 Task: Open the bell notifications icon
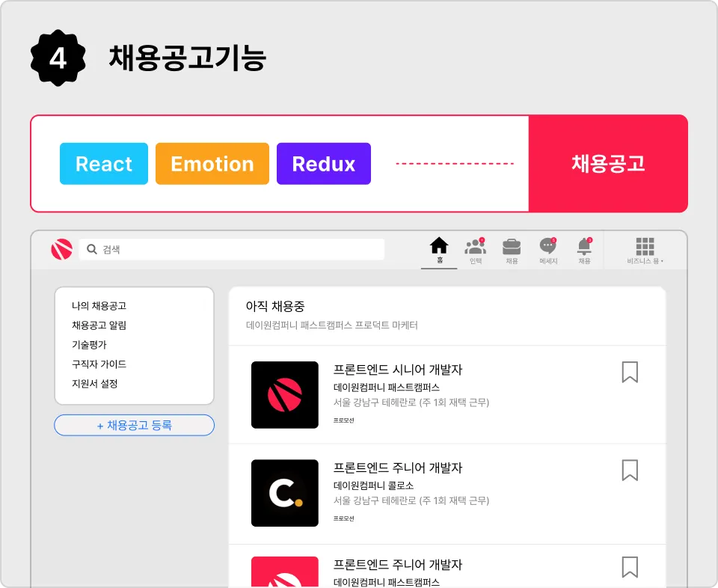584,246
